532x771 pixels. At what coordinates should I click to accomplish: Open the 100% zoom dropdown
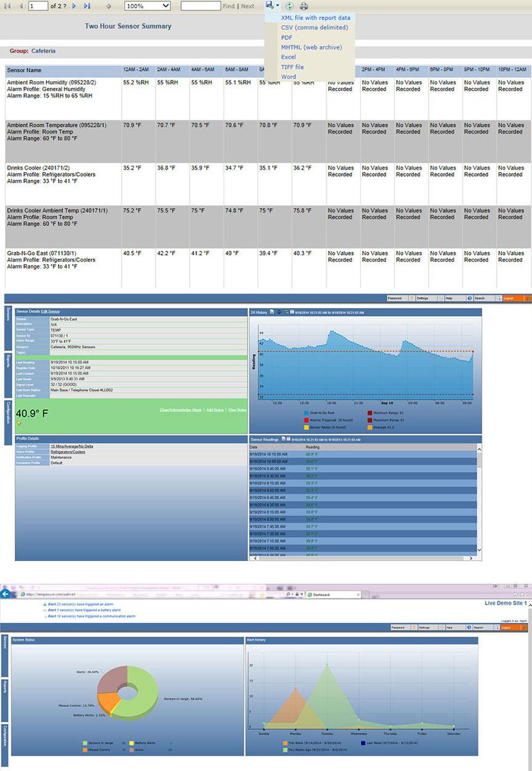point(148,6)
